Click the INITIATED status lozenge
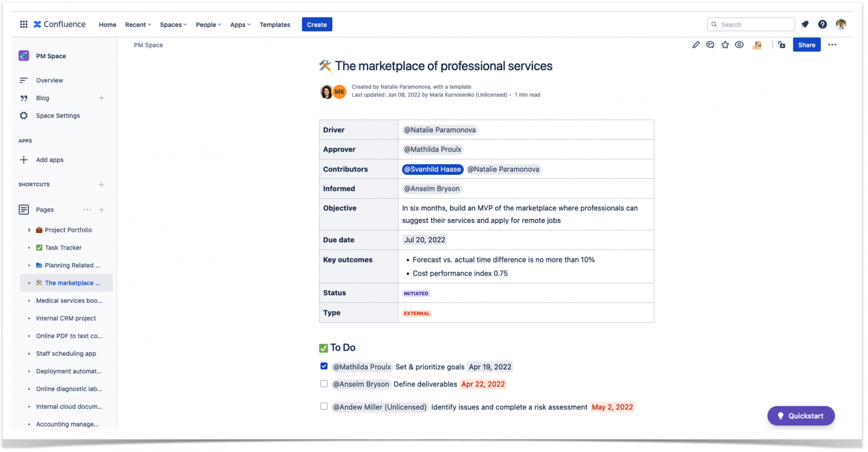The width and height of the screenshot is (868, 452). [x=416, y=293]
